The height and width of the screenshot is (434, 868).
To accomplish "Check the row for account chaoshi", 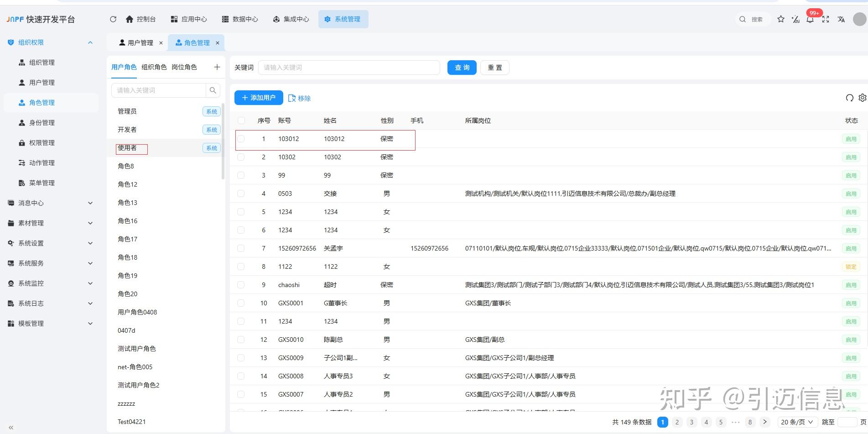I will point(241,285).
